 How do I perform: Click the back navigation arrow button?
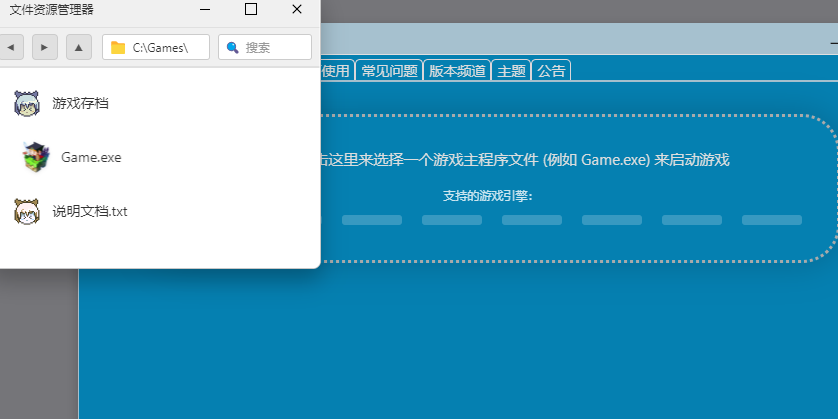[x=10, y=47]
